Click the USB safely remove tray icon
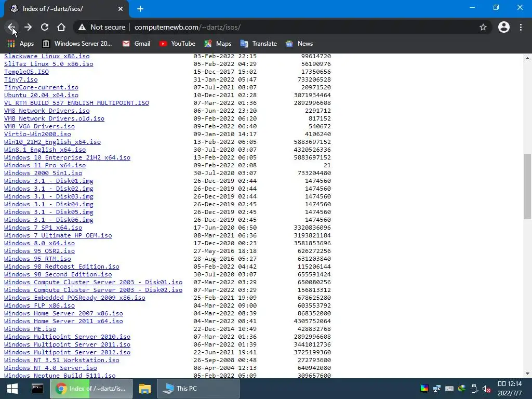 coord(474,389)
